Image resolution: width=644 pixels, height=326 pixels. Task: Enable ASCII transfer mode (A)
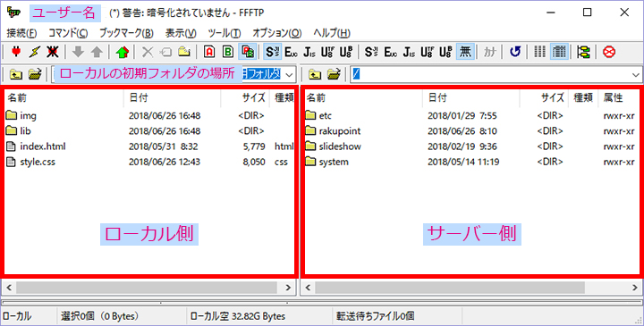(210, 52)
